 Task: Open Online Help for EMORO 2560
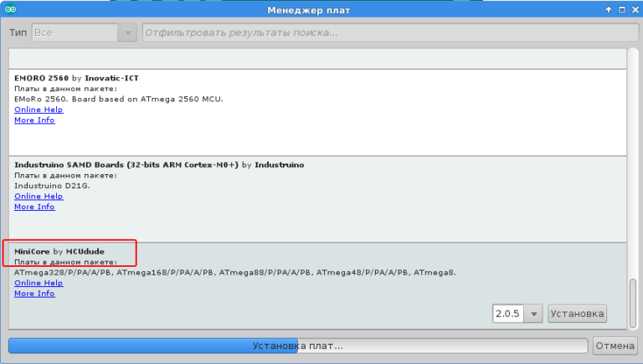[x=39, y=110]
